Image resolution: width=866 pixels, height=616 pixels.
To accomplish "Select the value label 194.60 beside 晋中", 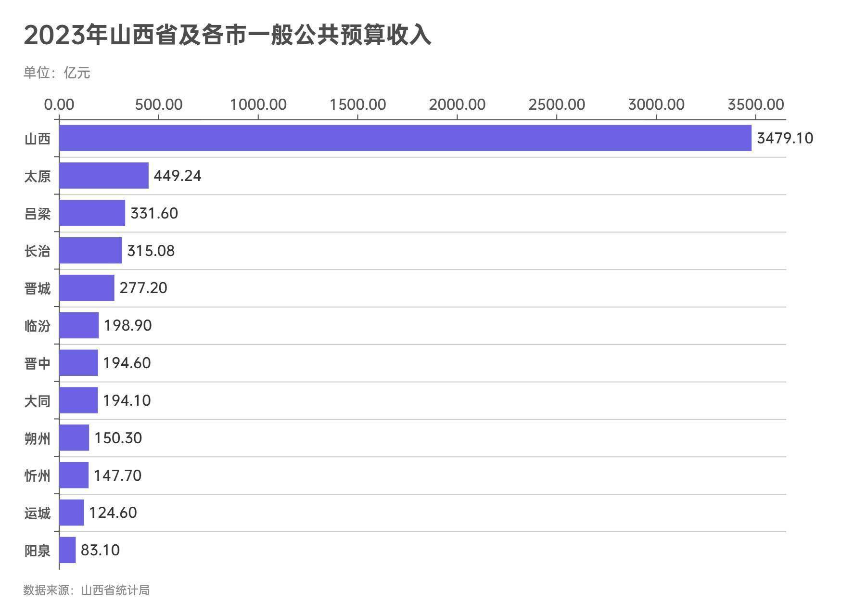I will pos(127,363).
